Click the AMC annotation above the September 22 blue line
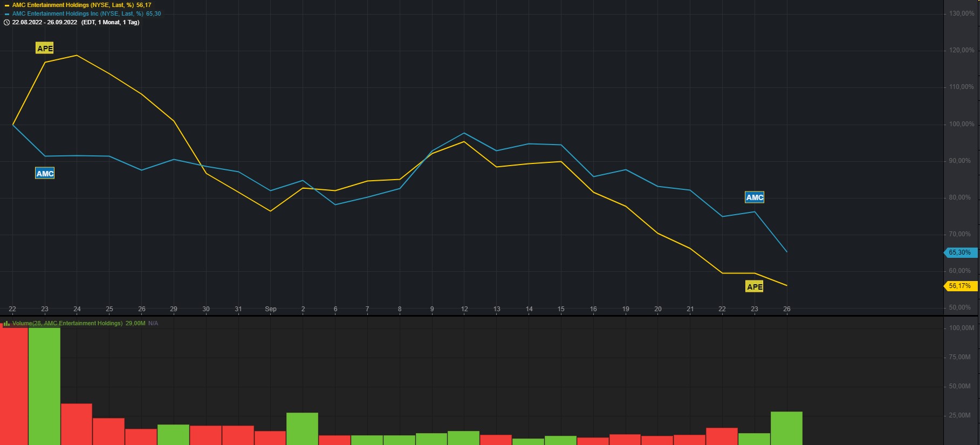 click(755, 197)
